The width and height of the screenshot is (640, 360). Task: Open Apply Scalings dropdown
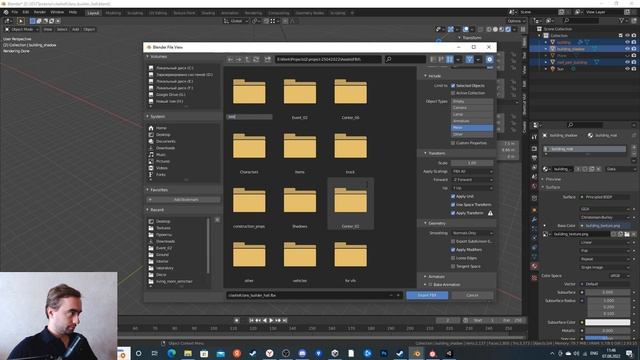(472, 171)
